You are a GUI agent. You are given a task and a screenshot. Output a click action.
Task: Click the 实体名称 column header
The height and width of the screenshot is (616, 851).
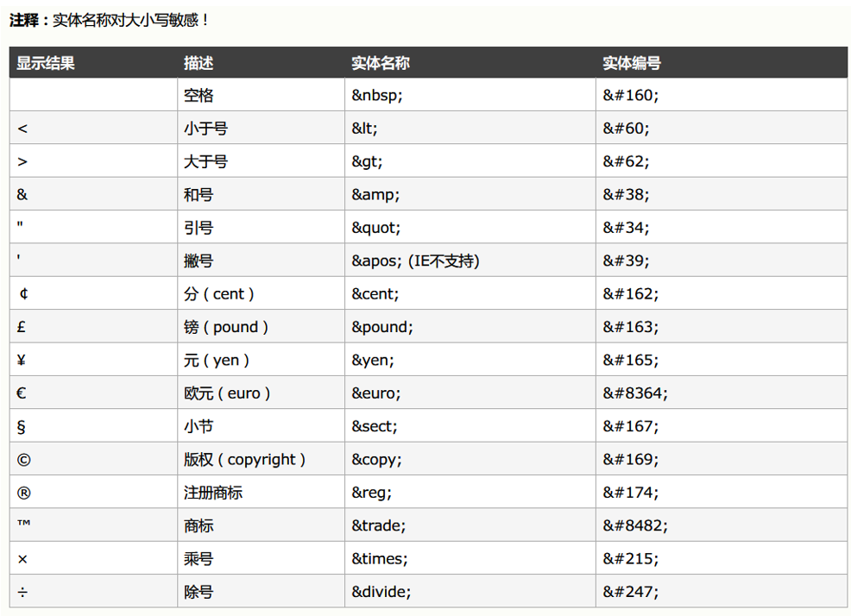381,63
